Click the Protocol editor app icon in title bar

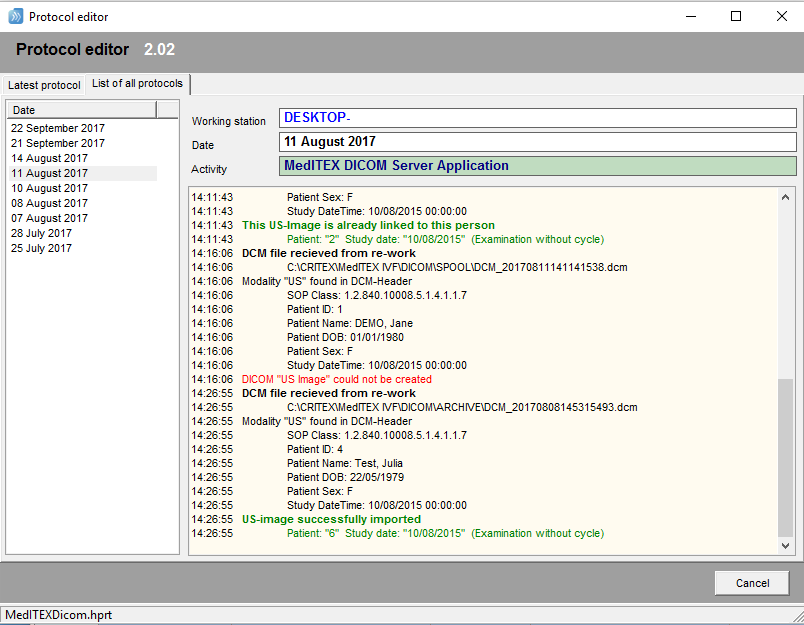(x=16, y=16)
